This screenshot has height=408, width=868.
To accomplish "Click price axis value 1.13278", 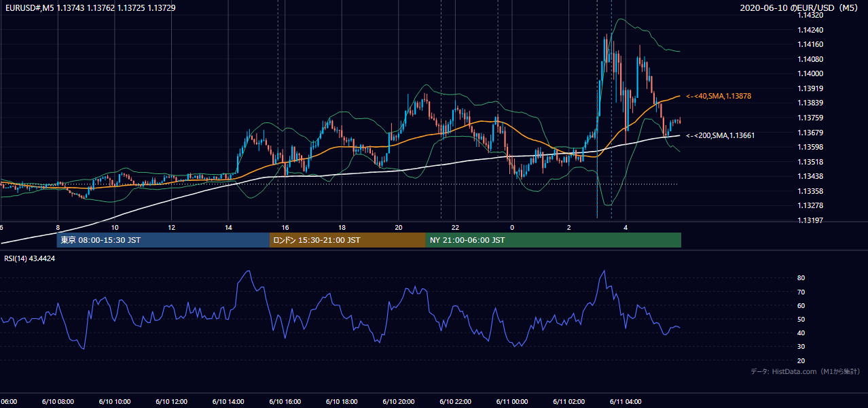I will 810,205.
